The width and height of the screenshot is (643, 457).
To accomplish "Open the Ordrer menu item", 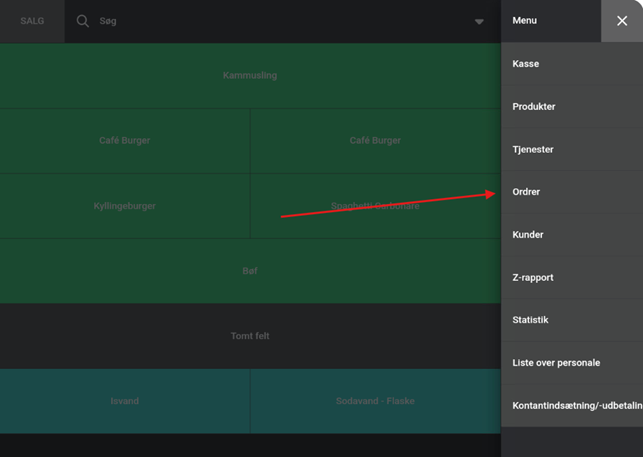I will click(527, 192).
